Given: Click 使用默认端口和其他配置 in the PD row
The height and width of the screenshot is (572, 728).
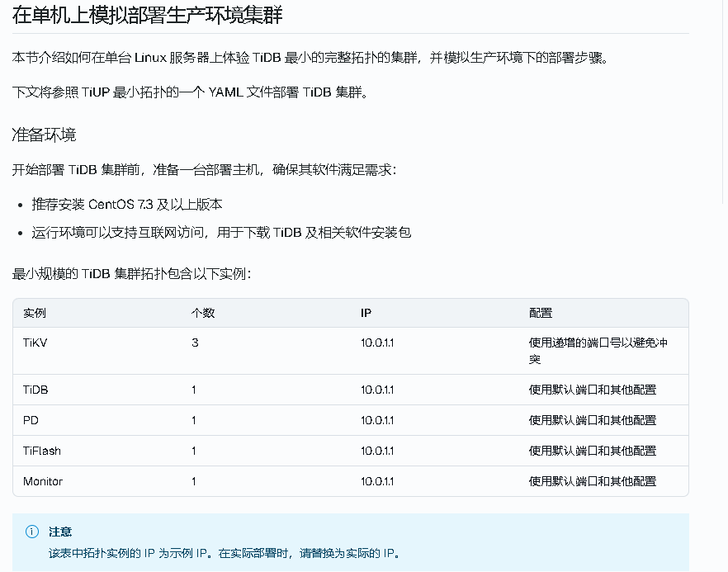Looking at the screenshot, I should tap(593, 420).
